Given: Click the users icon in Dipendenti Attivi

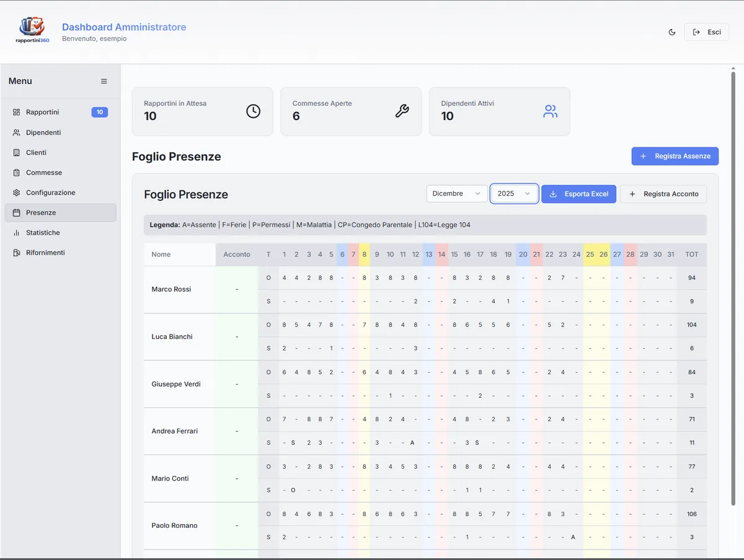Looking at the screenshot, I should click(551, 112).
